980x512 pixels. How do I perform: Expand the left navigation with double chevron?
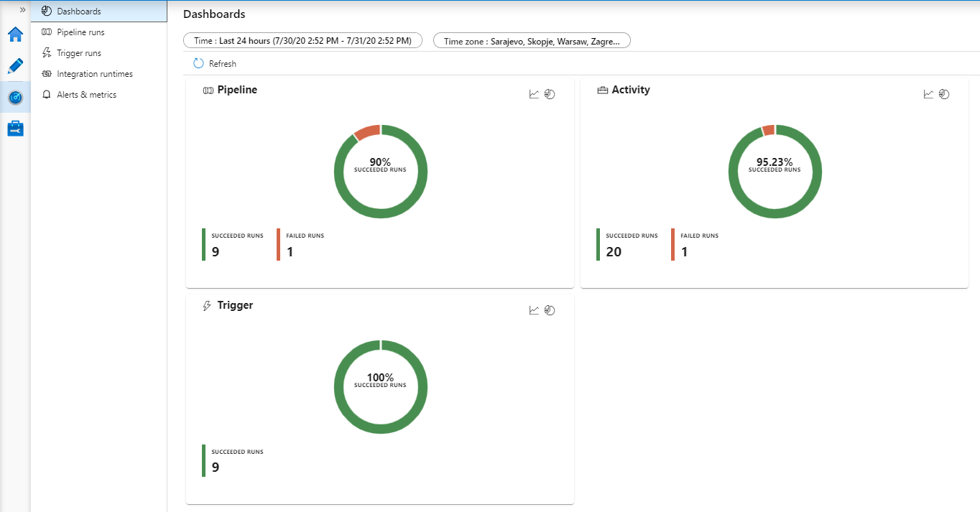point(22,10)
